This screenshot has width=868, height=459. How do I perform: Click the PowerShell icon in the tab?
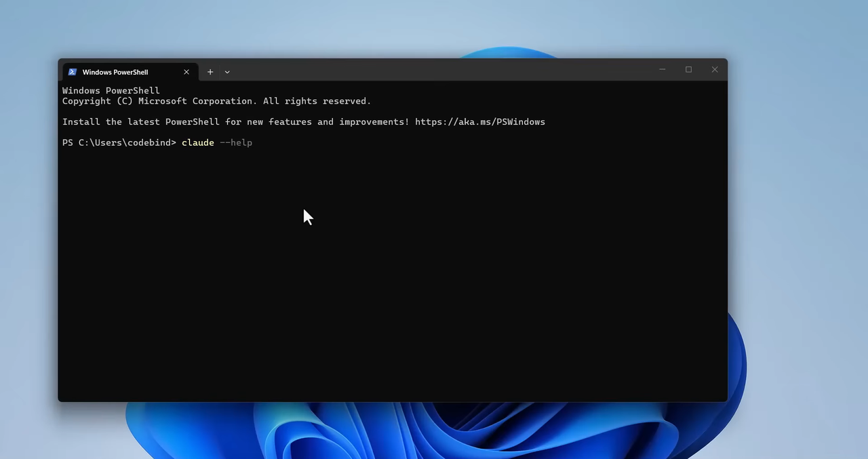73,72
